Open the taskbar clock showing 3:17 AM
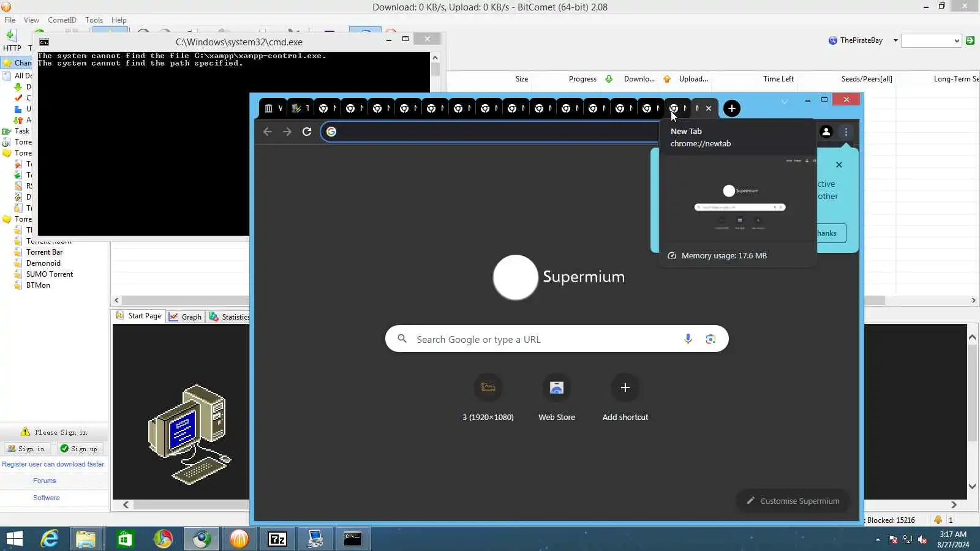Viewport: 980px width, 551px height. click(953, 539)
